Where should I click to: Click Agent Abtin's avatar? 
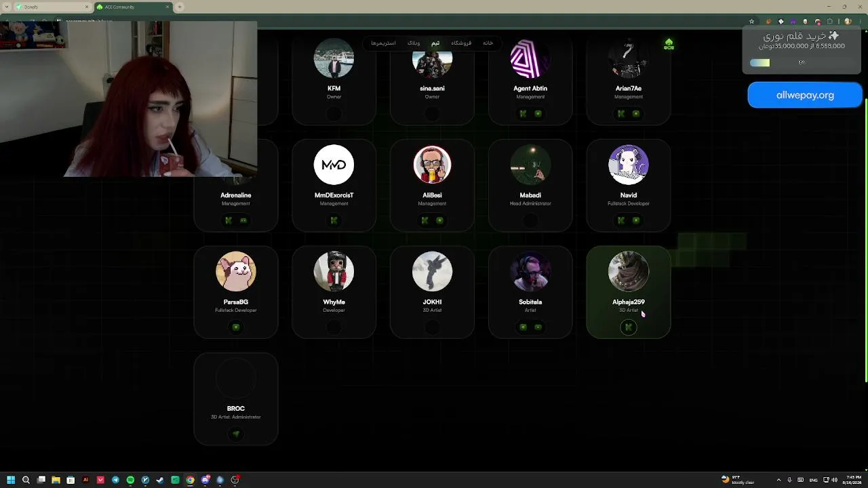pyautogui.click(x=530, y=58)
